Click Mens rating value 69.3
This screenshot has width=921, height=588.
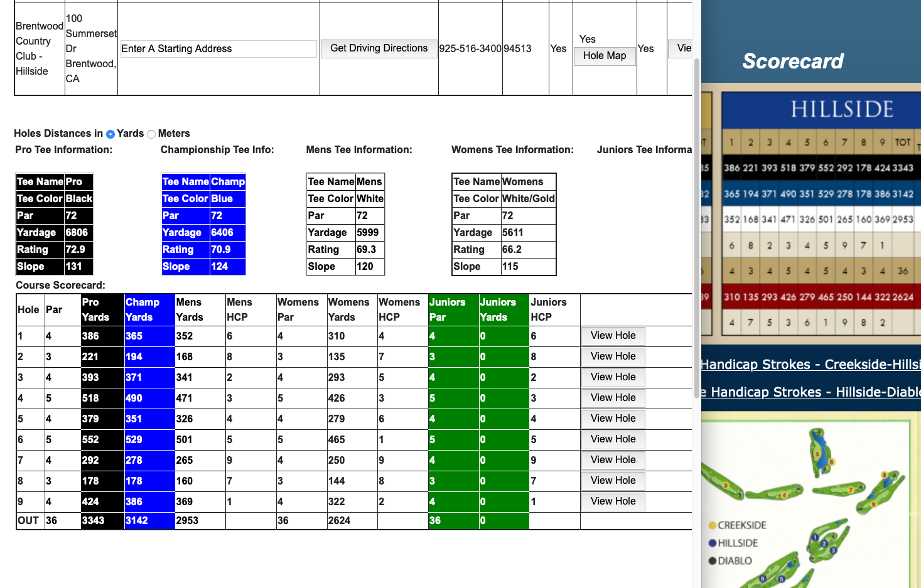pyautogui.click(x=367, y=250)
